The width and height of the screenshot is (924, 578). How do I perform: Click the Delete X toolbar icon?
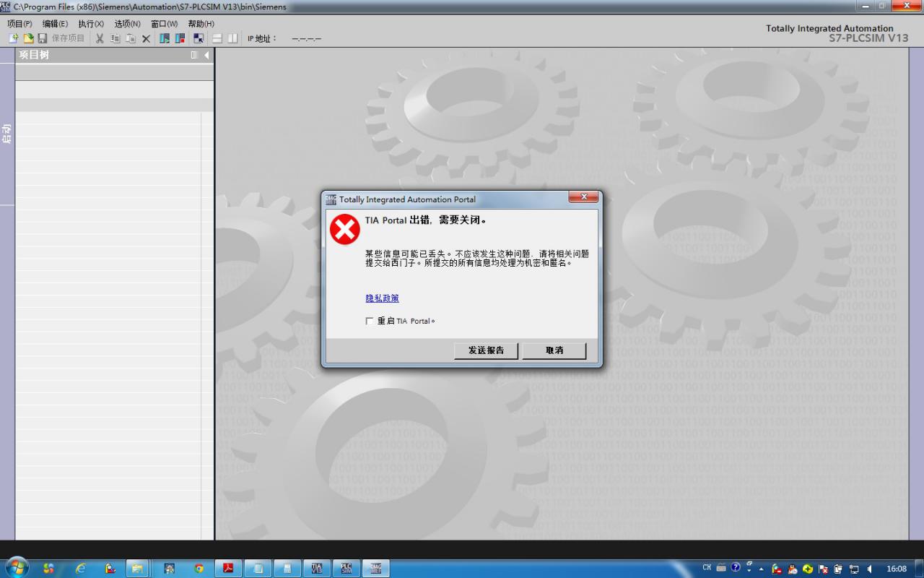pyautogui.click(x=146, y=38)
